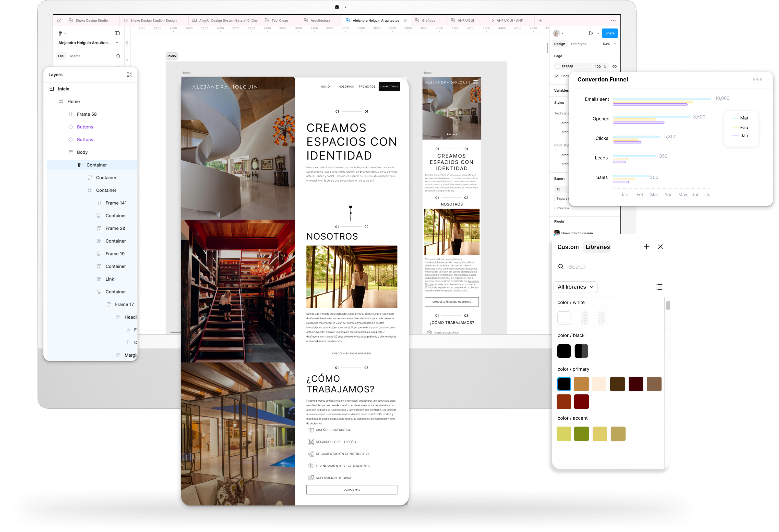Click plus icon in Libraries panel

point(646,247)
